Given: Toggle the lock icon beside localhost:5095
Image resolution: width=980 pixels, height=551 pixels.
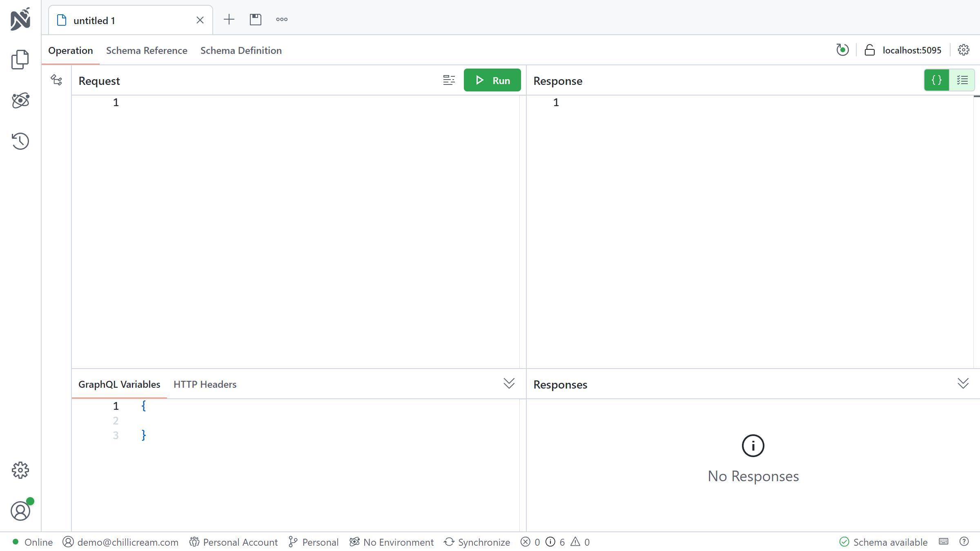Looking at the screenshot, I should click(870, 50).
